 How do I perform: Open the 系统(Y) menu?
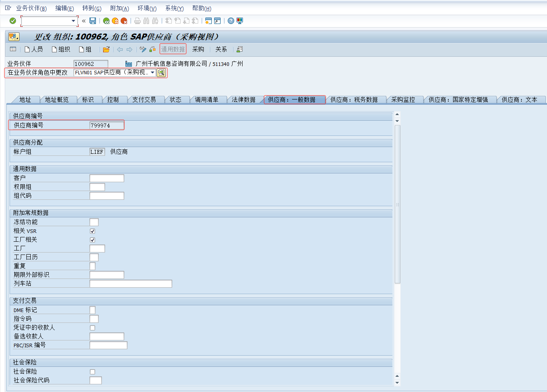pos(175,8)
